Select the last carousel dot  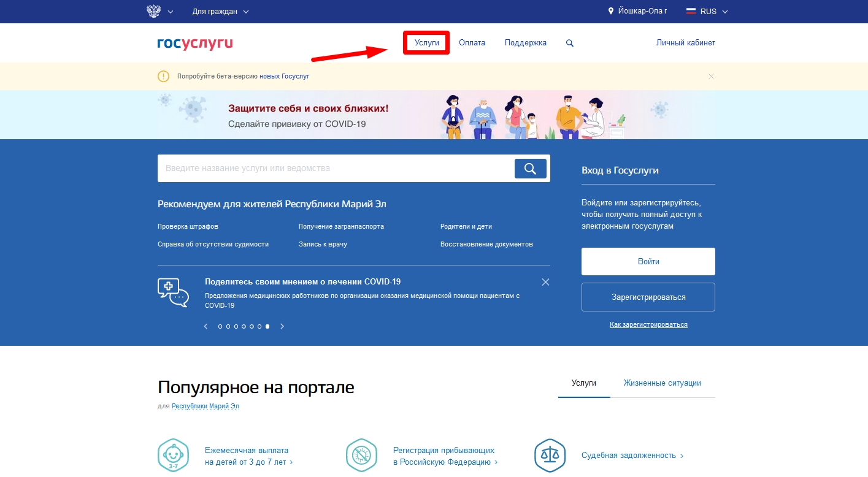[267, 327]
